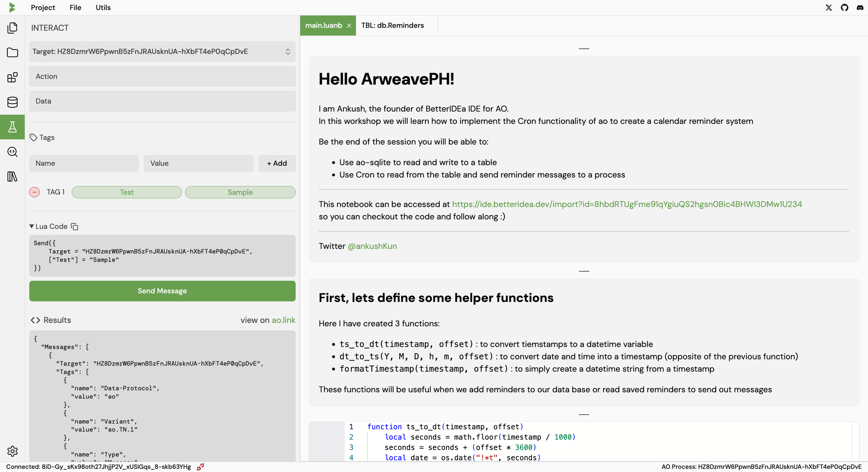Click the grid/dashboard icon in sidebar
The height and width of the screenshot is (472, 868).
tap(12, 77)
